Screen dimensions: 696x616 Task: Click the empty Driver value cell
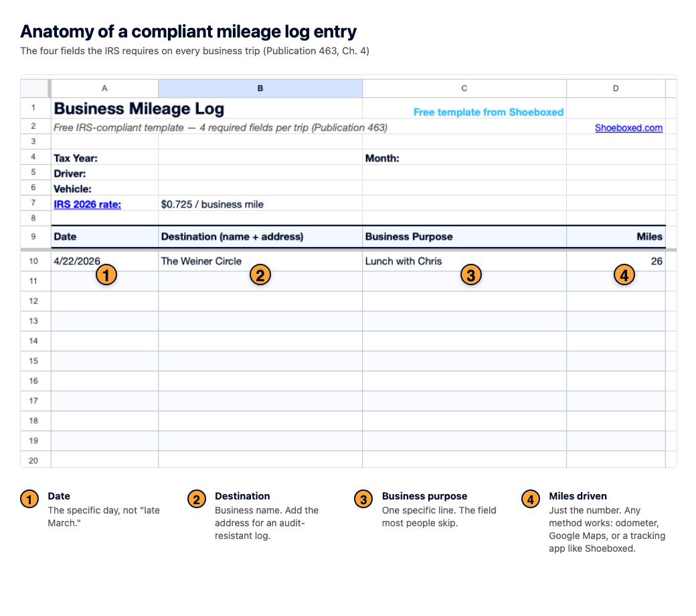[x=260, y=173]
